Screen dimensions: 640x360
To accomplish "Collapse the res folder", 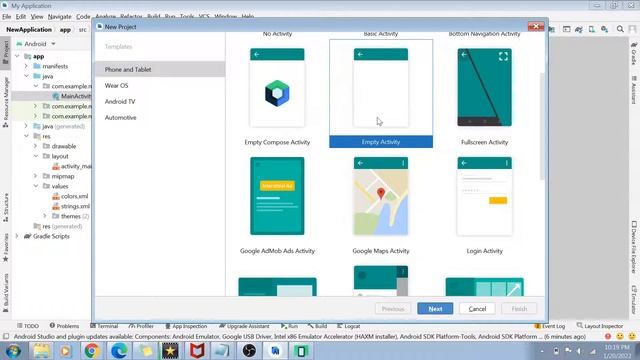I will point(26,136).
